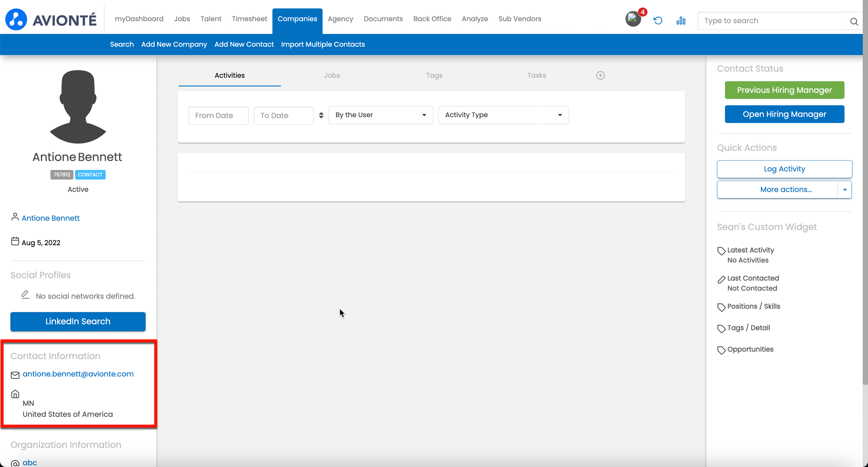The height and width of the screenshot is (467, 868).
Task: Click the Avionté logo icon
Action: pyautogui.click(x=16, y=19)
